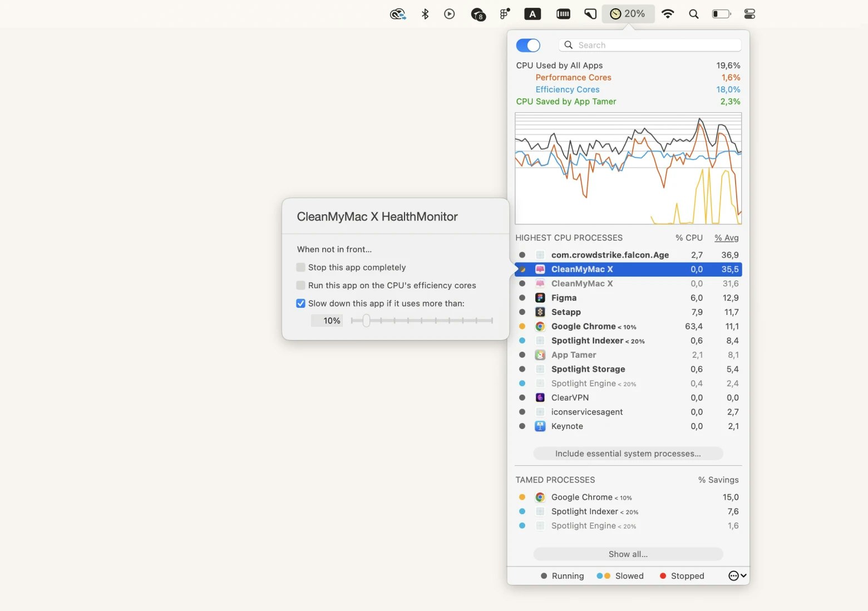Click the keyboard input source A icon
The width and height of the screenshot is (868, 611).
click(x=532, y=14)
